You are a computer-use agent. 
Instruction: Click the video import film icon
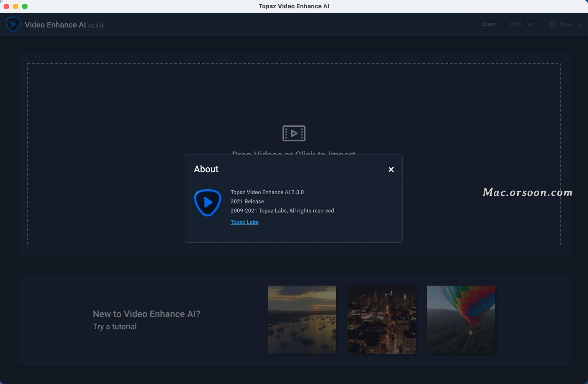pyautogui.click(x=294, y=133)
